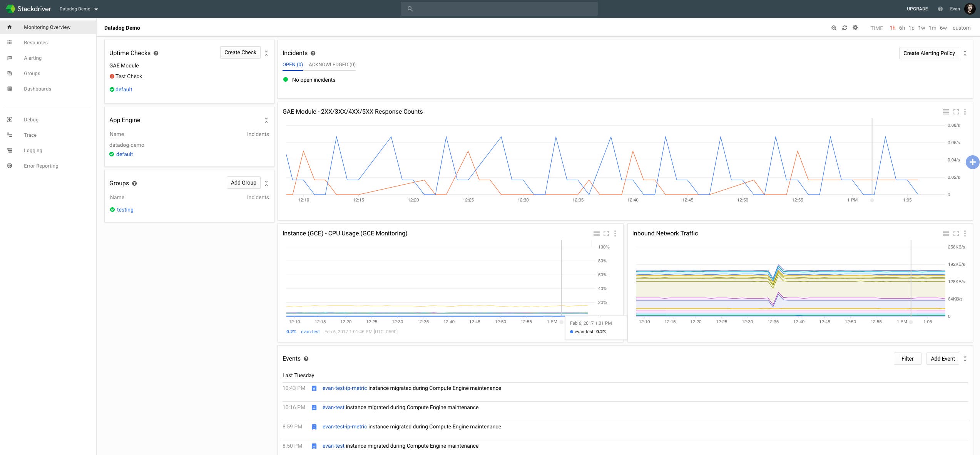
Task: Click the Create Alerting Policy button
Action: (x=929, y=53)
